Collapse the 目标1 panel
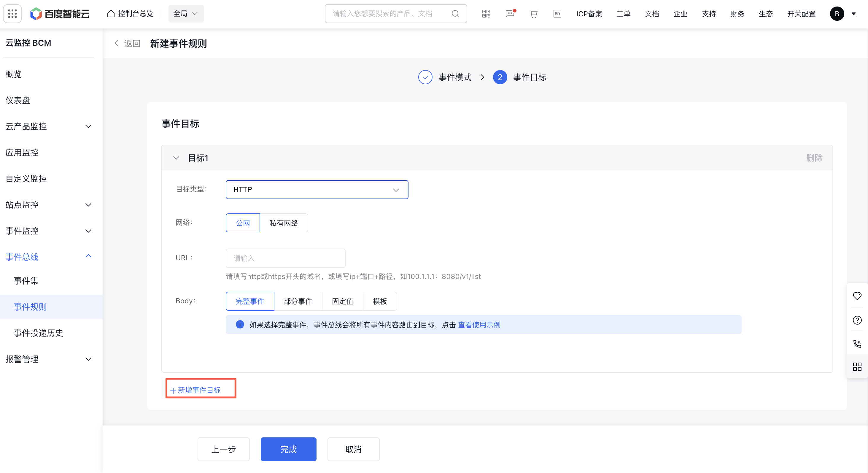The image size is (868, 473). (x=176, y=158)
